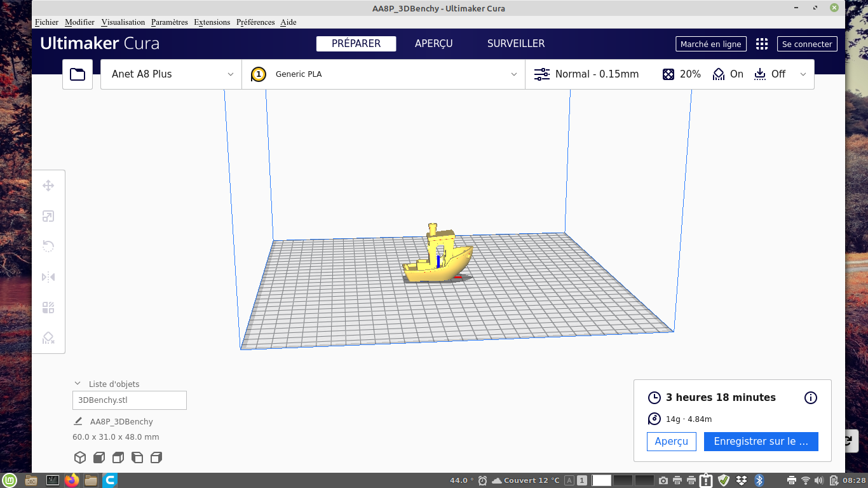Collapse the Liste d'objets section
The image size is (868, 488).
pyautogui.click(x=78, y=384)
